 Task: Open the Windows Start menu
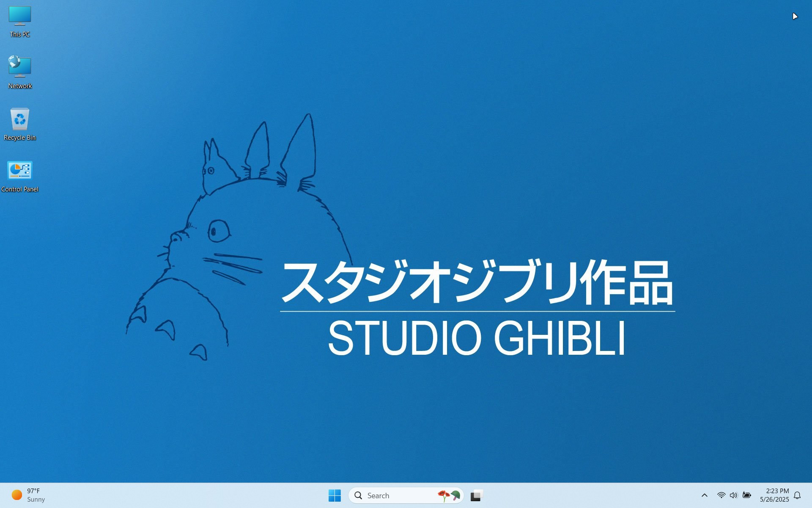[x=335, y=495]
